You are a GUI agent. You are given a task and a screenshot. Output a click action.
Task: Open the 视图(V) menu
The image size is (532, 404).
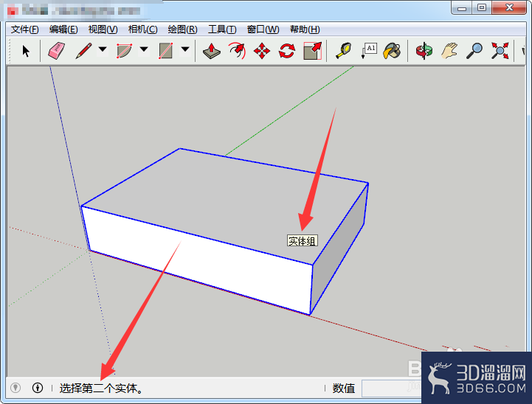(103, 29)
